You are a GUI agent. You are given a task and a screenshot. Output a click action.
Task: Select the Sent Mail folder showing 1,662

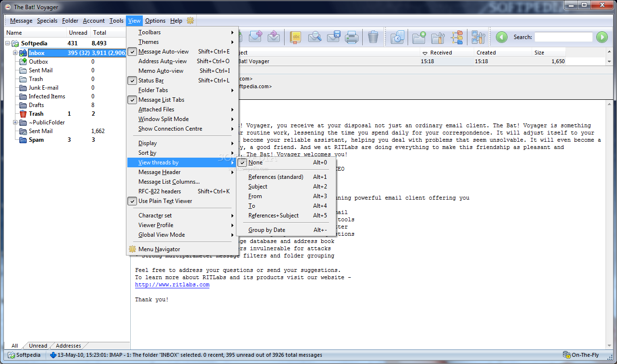(41, 131)
